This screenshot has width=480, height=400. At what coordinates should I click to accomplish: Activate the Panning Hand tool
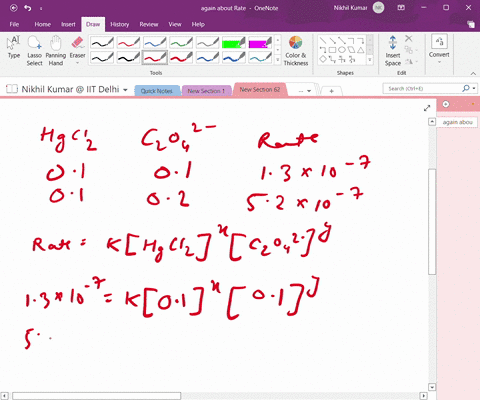[56, 51]
